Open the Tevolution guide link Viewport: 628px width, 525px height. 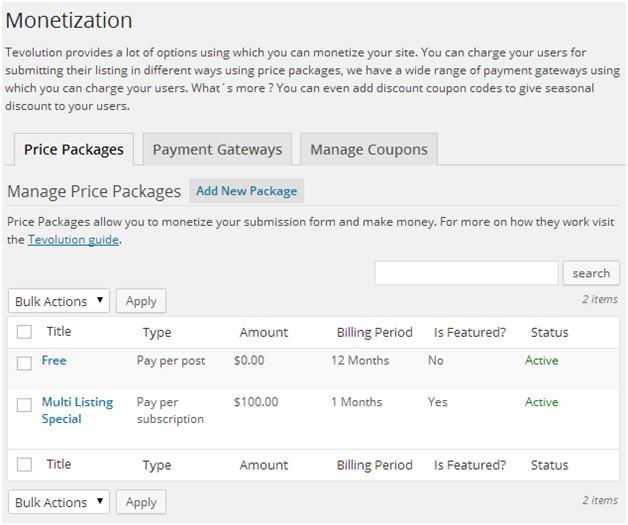(x=73, y=240)
